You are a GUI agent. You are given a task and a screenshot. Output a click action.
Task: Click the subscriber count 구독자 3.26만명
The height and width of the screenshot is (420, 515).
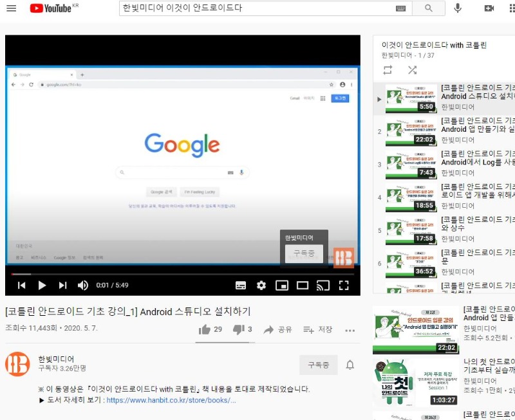pos(62,368)
